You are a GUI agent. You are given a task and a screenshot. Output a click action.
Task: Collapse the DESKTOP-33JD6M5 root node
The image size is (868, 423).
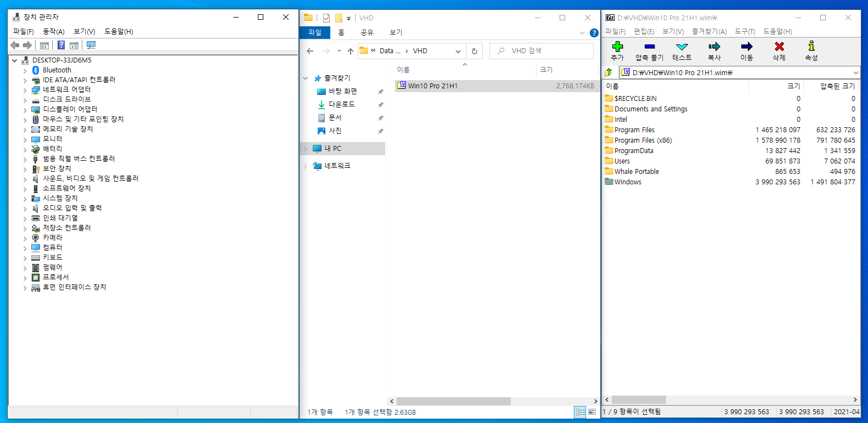click(15, 60)
